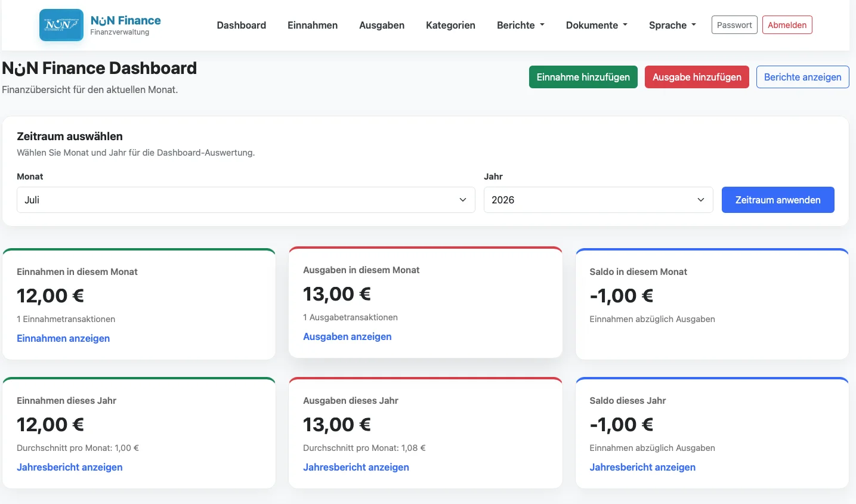Go to Einnahmen in the navigation
The height and width of the screenshot is (504, 856).
coord(313,25)
